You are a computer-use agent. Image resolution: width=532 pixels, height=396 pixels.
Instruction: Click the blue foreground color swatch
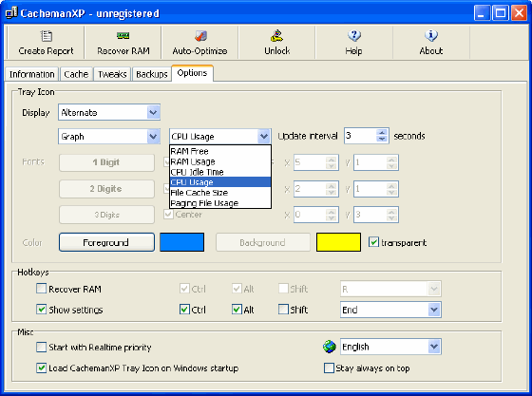181,242
